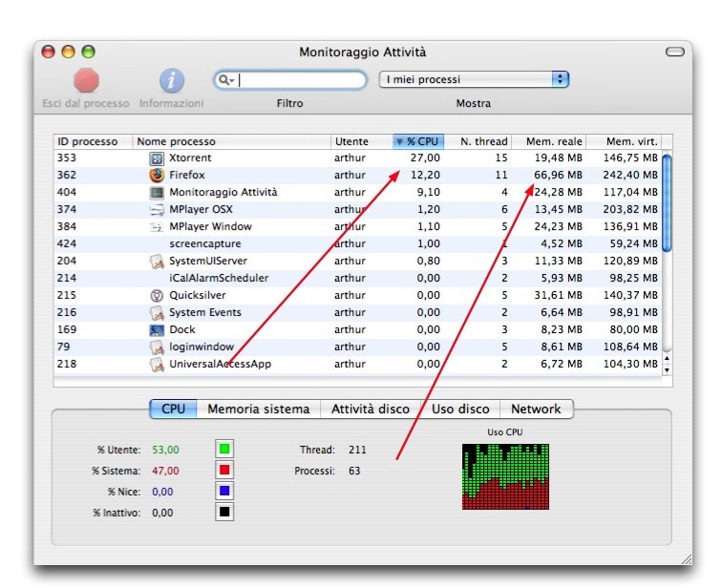The image size is (721, 588).
Task: Click the MPlayer Window process icon
Action: (157, 227)
